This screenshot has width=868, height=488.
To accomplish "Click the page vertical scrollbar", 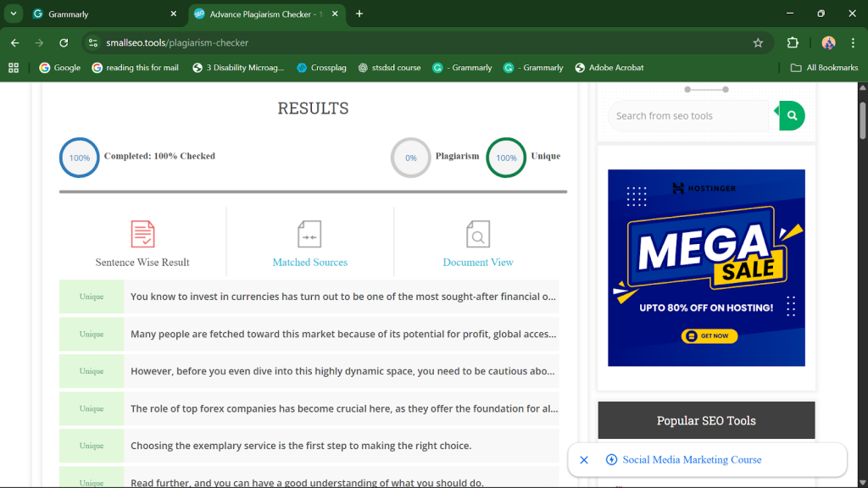I will pos(863,119).
